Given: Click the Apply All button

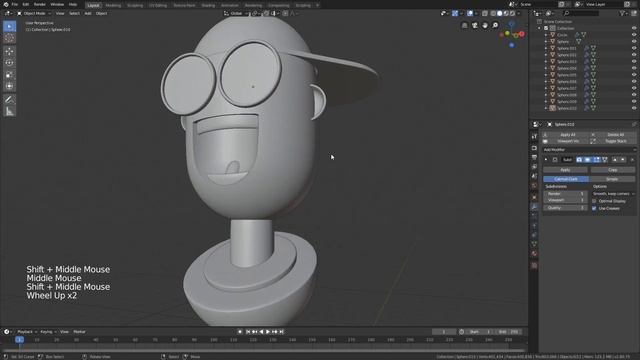Looking at the screenshot, I should 565,135.
